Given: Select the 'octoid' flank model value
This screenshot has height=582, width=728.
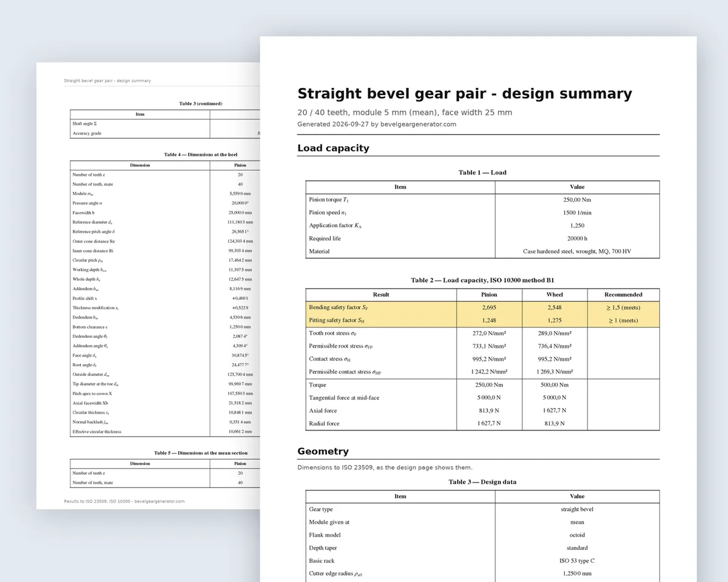Looking at the screenshot, I should pyautogui.click(x=577, y=535).
